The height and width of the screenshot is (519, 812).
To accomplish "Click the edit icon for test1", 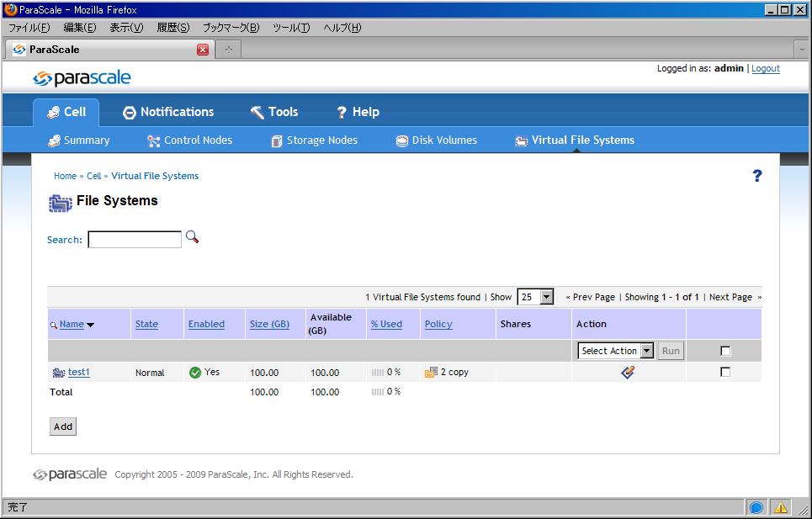I will tap(628, 372).
